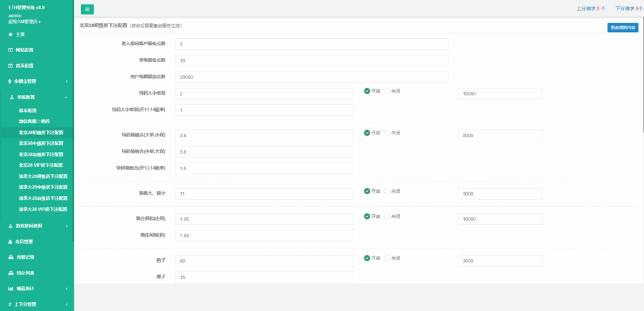Click the 首页设置 sidebar icon

coord(10,65)
